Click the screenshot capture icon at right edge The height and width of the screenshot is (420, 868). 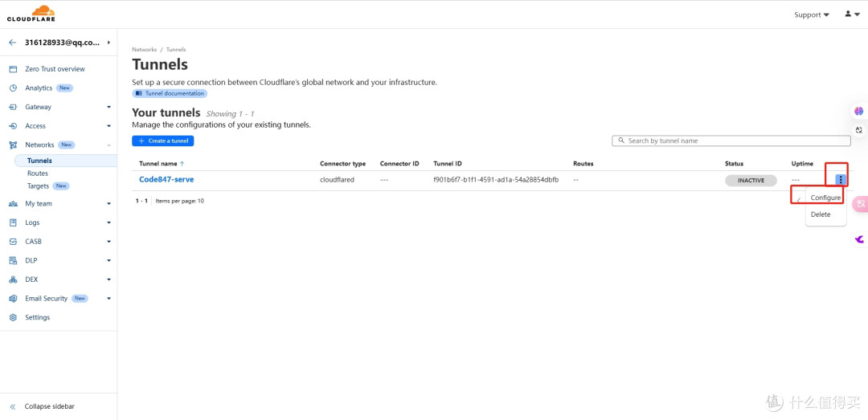tap(858, 130)
